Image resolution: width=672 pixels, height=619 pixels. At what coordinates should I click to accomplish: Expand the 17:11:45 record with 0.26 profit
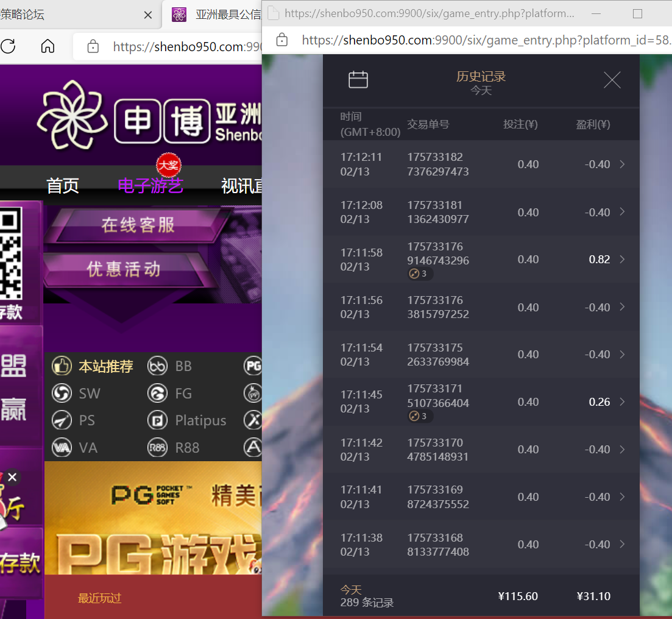coord(623,401)
